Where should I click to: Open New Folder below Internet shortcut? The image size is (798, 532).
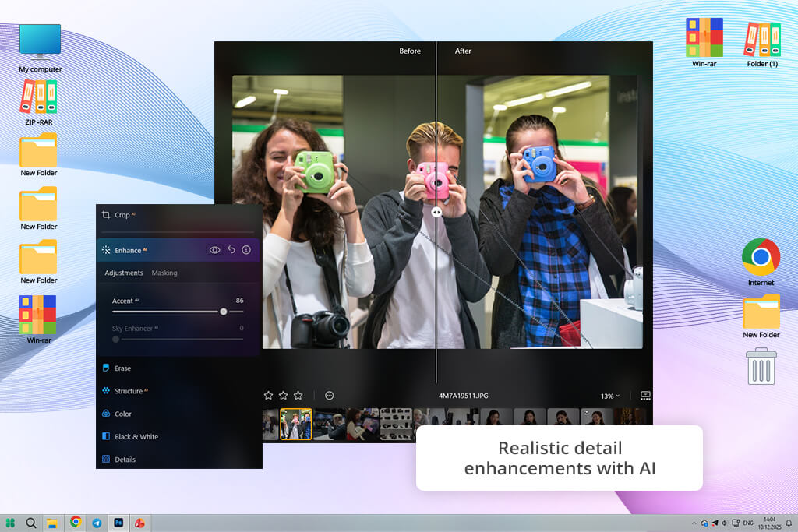point(761,315)
